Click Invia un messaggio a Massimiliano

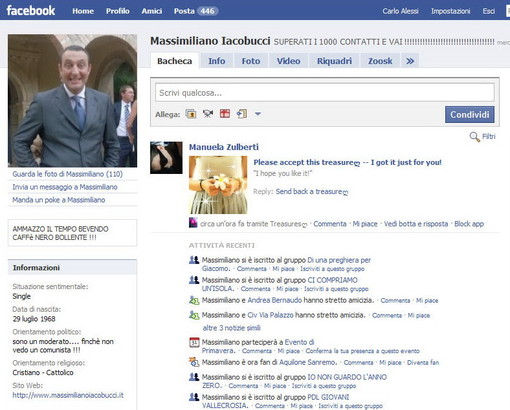(65, 187)
